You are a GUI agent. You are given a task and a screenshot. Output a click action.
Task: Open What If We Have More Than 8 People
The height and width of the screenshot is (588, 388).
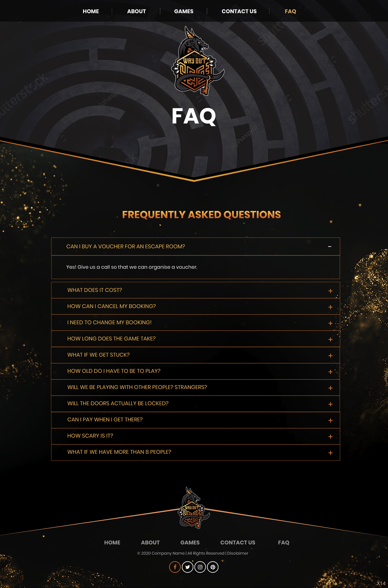click(195, 452)
